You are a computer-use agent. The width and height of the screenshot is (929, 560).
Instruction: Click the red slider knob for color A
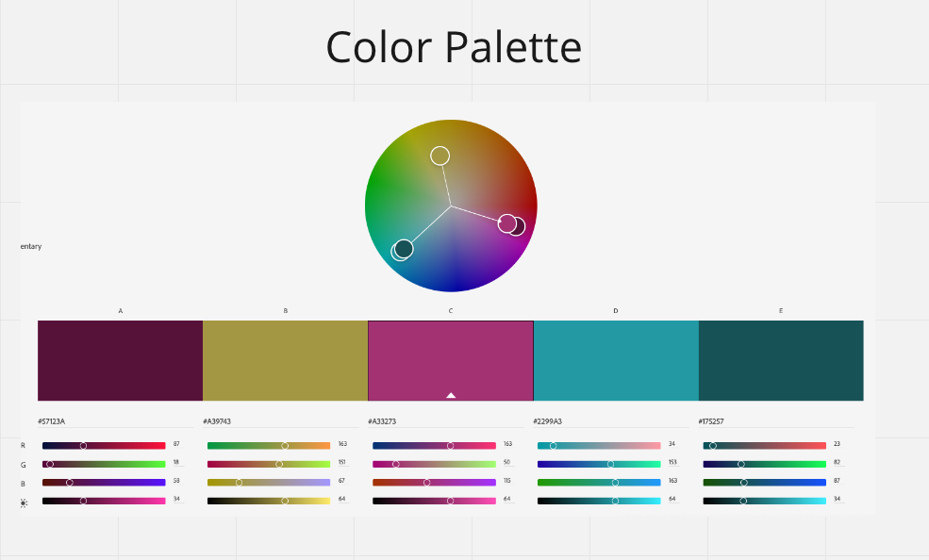coord(84,446)
